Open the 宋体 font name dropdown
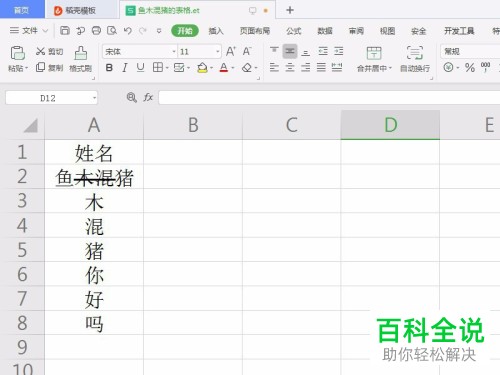 174,51
